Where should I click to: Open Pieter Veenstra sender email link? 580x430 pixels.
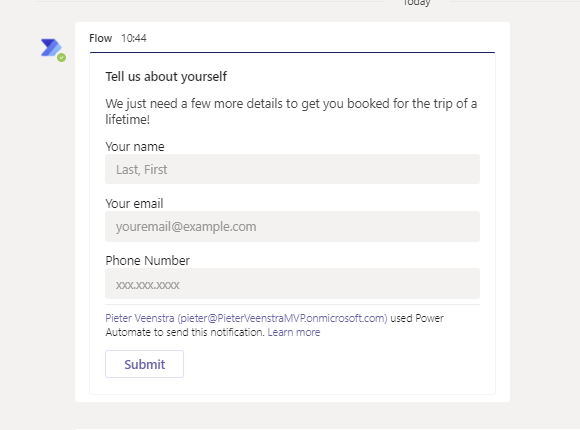(x=246, y=318)
